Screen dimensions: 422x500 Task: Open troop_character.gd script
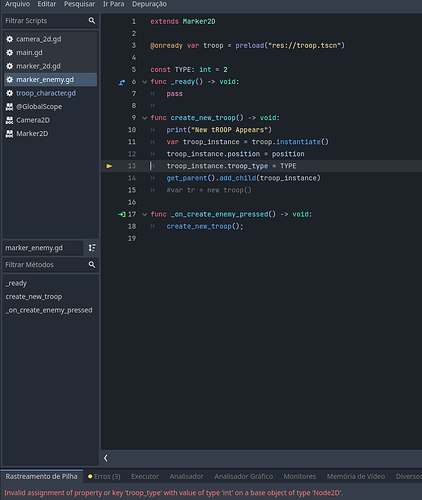(x=46, y=93)
